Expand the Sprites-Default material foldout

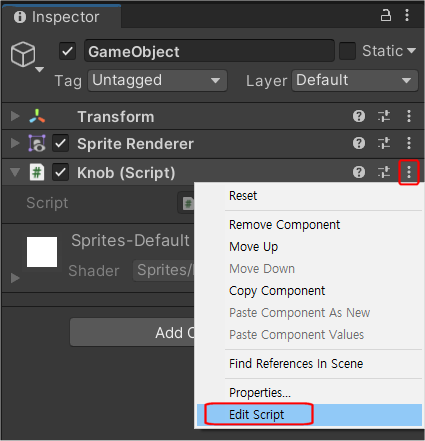tap(15, 278)
